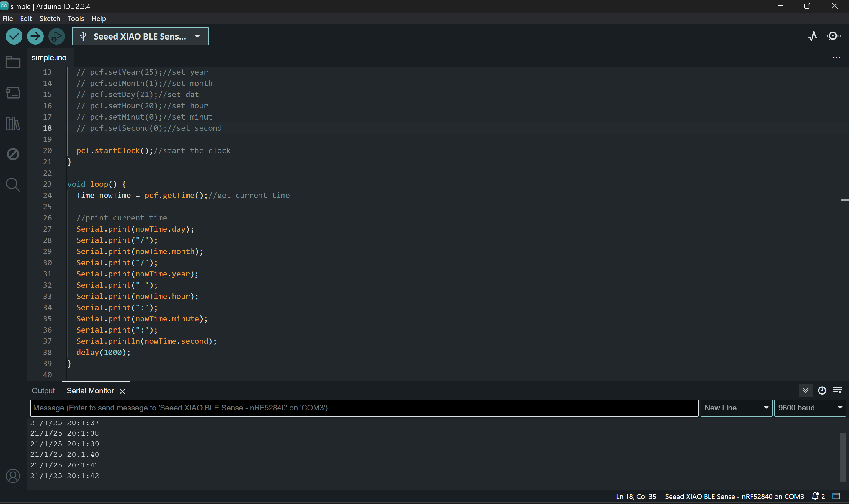Click the Verify sketch checkmark button
Image resolution: width=849 pixels, height=504 pixels.
pos(14,36)
